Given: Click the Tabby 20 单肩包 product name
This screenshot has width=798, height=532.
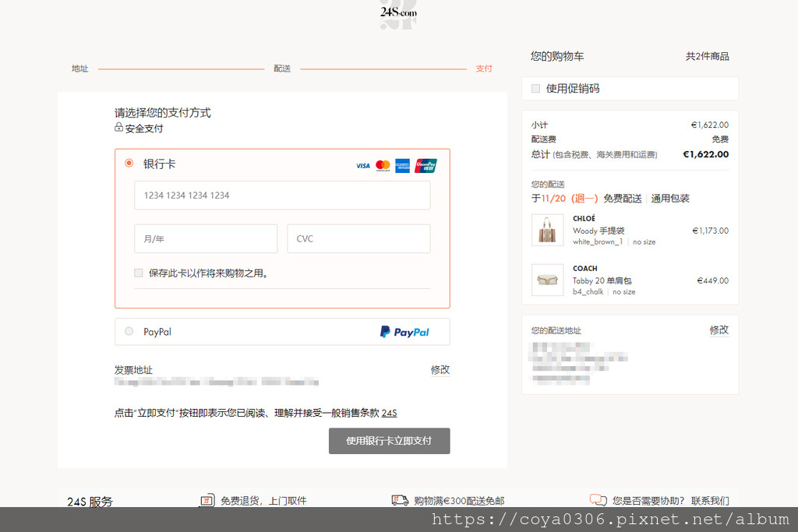Looking at the screenshot, I should tap(602, 280).
